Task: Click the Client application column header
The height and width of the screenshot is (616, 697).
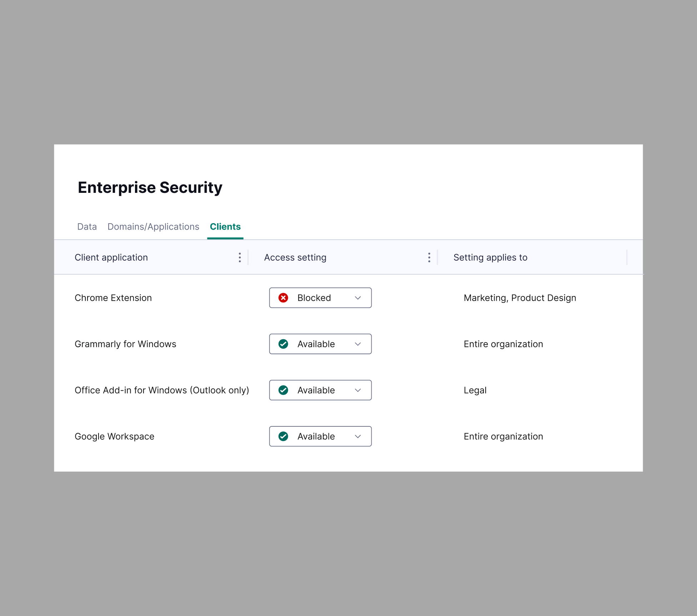Action: click(111, 257)
